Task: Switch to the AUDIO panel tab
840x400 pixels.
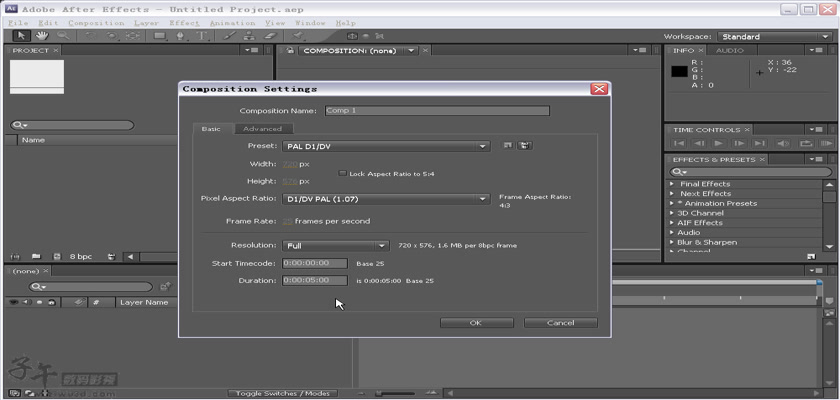Action: tap(730, 50)
